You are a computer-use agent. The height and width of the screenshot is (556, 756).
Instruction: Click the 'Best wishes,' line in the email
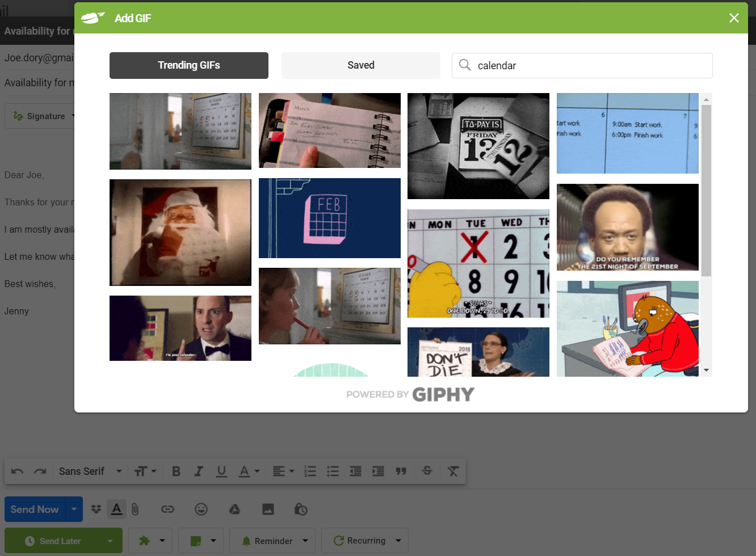pos(30,284)
